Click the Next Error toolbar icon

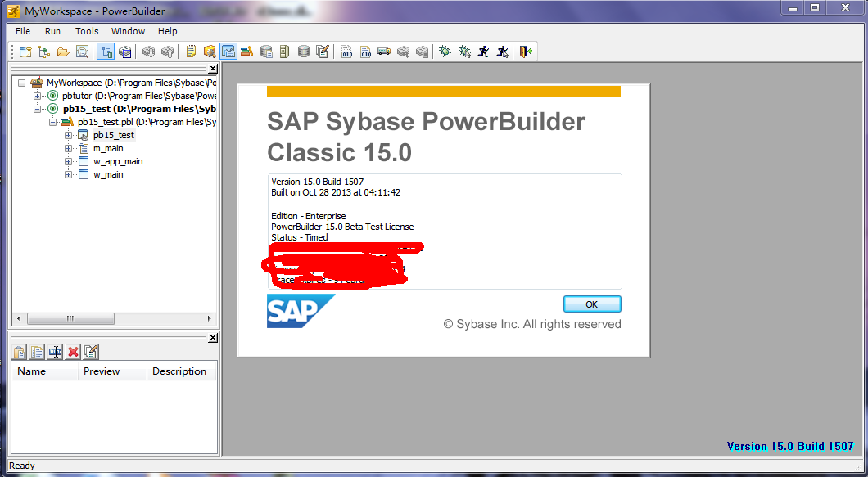point(148,52)
